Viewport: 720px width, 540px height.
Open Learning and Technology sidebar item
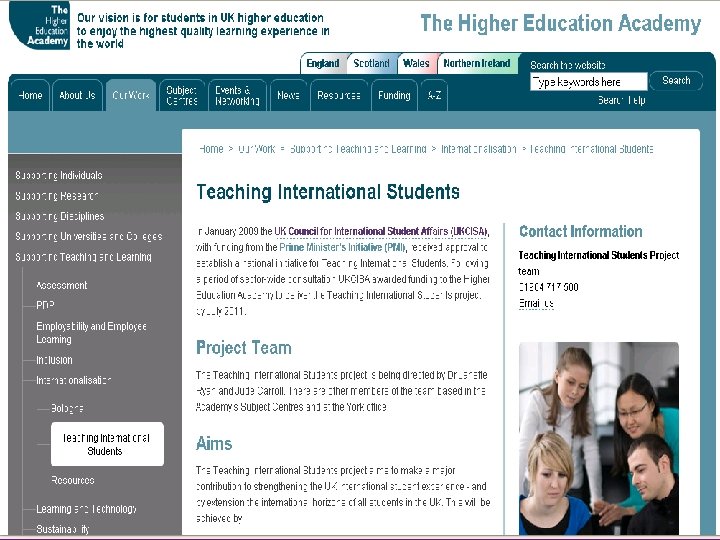(86, 509)
